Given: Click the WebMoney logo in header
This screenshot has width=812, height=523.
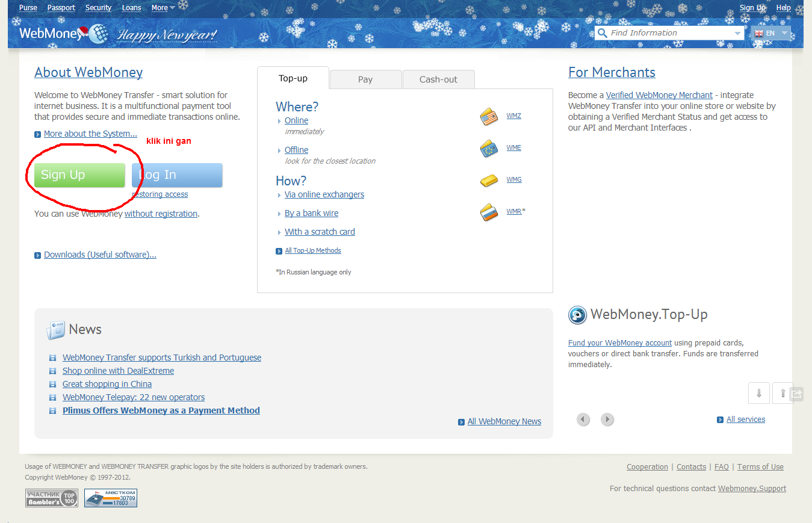Looking at the screenshot, I should point(63,33).
